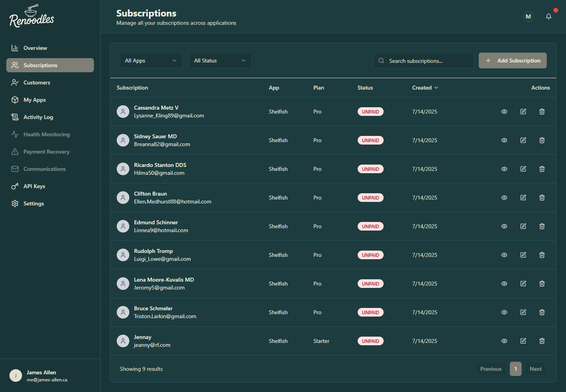Click the Search subscriptions field

[x=423, y=60]
